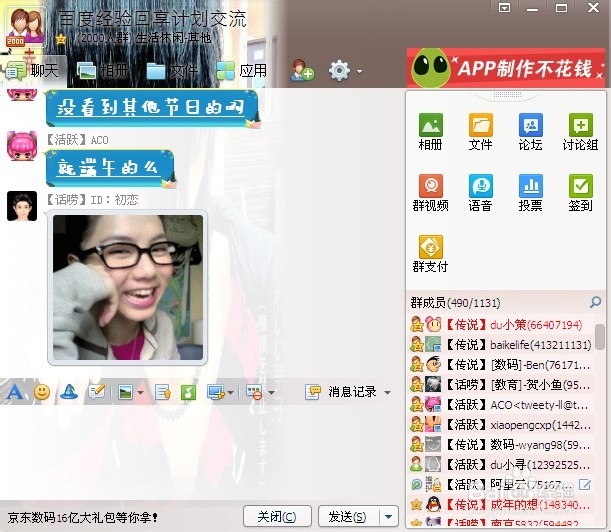Switch to the 聊天 chat tab
Viewport: 611px width, 532px height.
[x=33, y=71]
